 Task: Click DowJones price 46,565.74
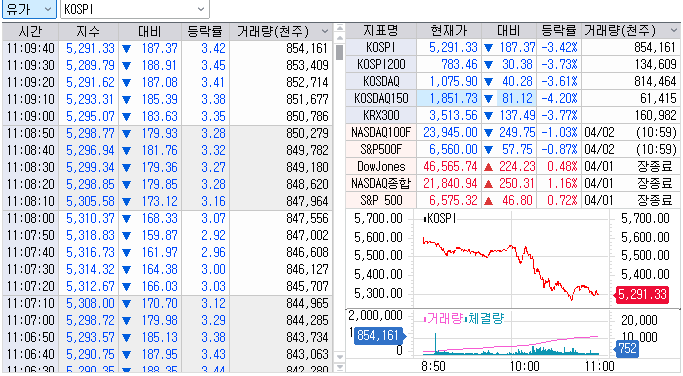pyautogui.click(x=450, y=166)
